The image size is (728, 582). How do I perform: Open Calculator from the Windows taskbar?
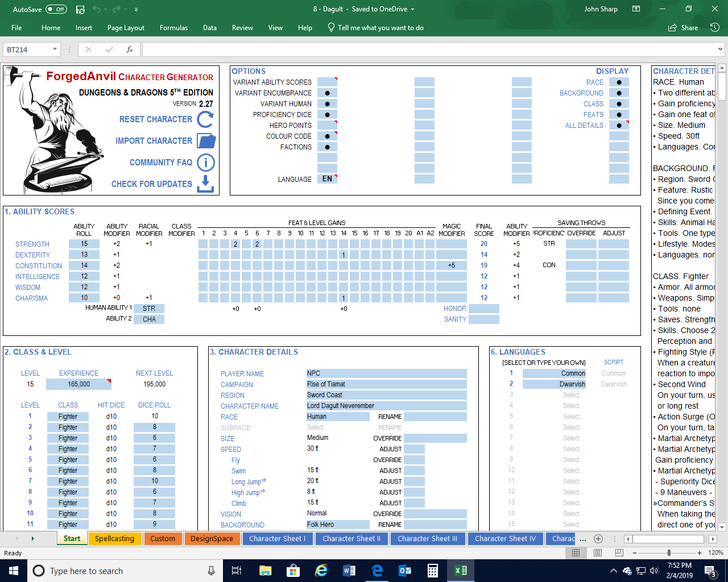[x=433, y=571]
